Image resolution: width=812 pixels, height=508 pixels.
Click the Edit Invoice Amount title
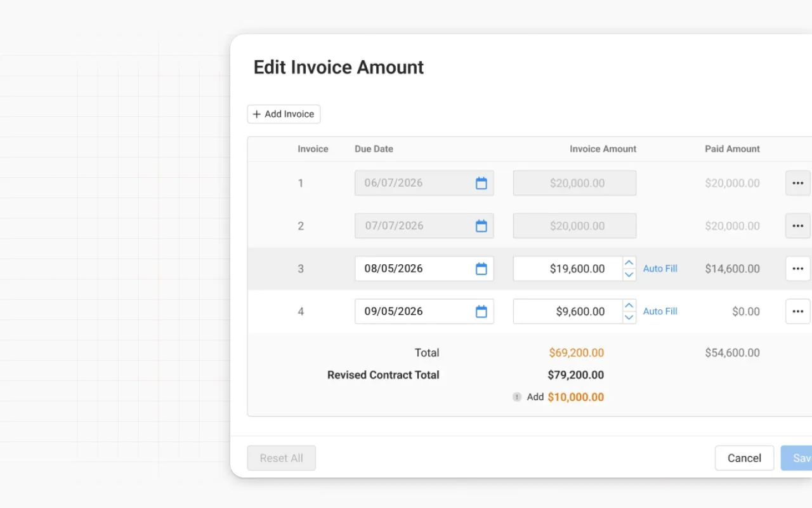(x=339, y=67)
